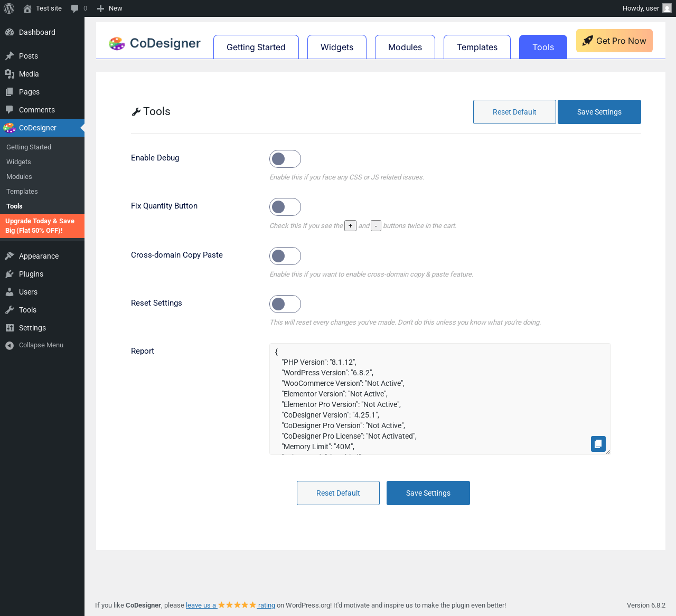Click the Collapse Menu arrow icon
Image resolution: width=676 pixels, height=616 pixels.
[10, 345]
